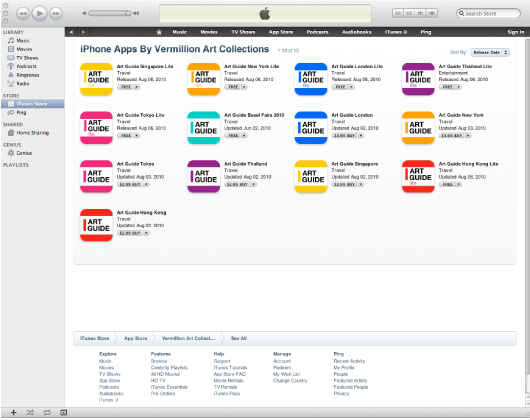Navigate forward with the right arrow
Viewport: 530px width, 420px height.
[83, 32]
